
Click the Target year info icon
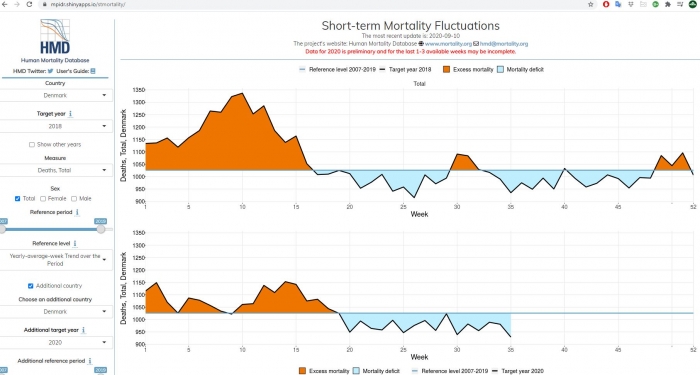pyautogui.click(x=71, y=114)
